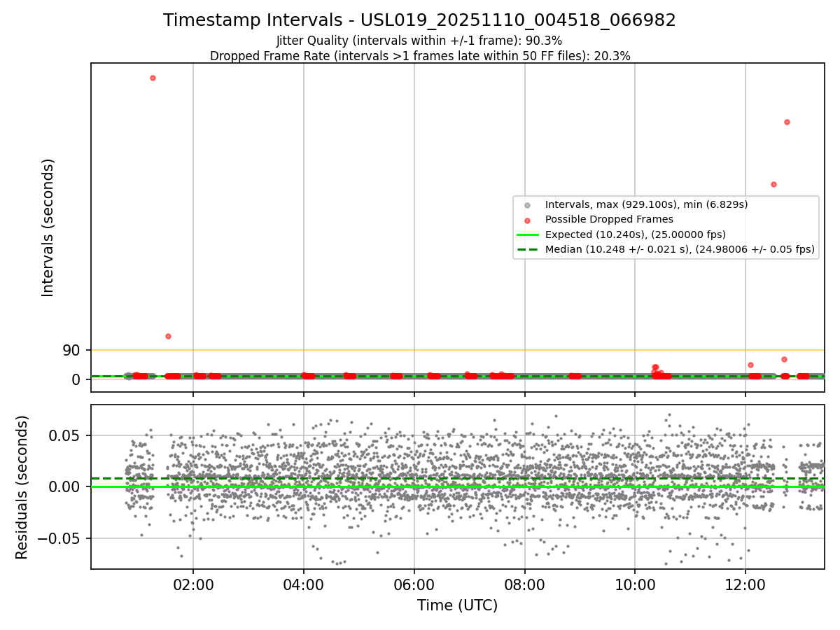This screenshot has width=840, height=630.
Task: Click the red Possible Dropped Frames legend dot
Action: [x=527, y=220]
